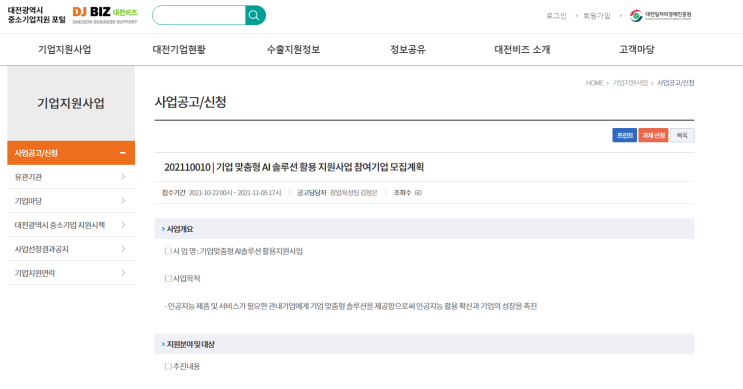
Task: Open the 정보공유 main menu
Action: (x=408, y=49)
